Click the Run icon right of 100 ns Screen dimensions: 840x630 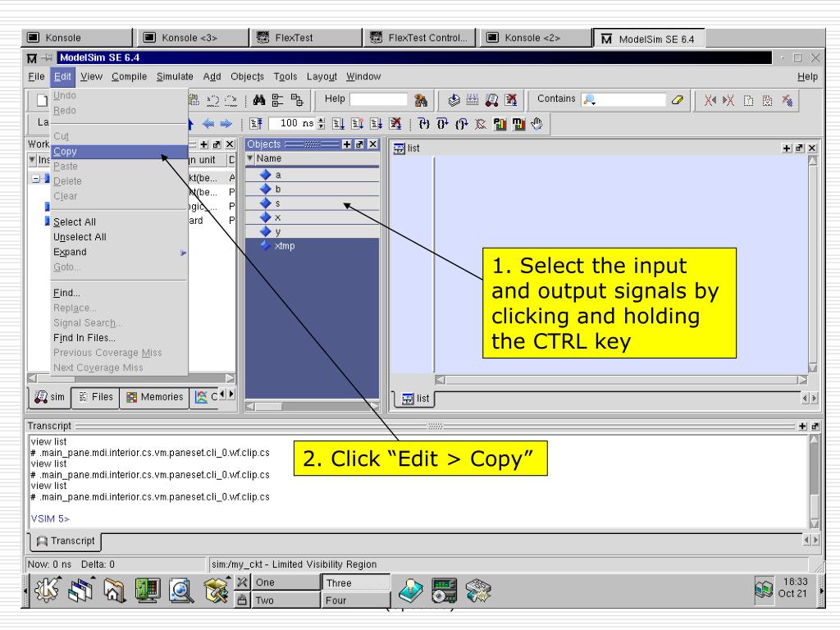(x=338, y=124)
